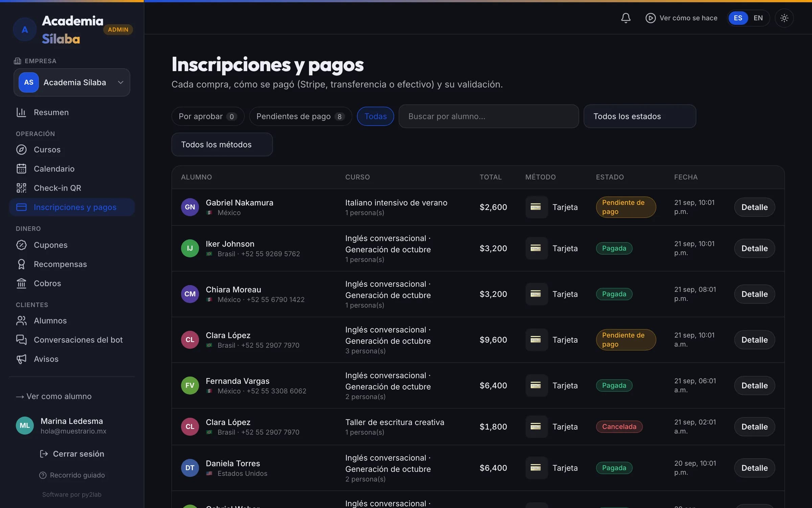This screenshot has height=508, width=812.
Task: Click the Cobros bank icon
Action: click(21, 283)
